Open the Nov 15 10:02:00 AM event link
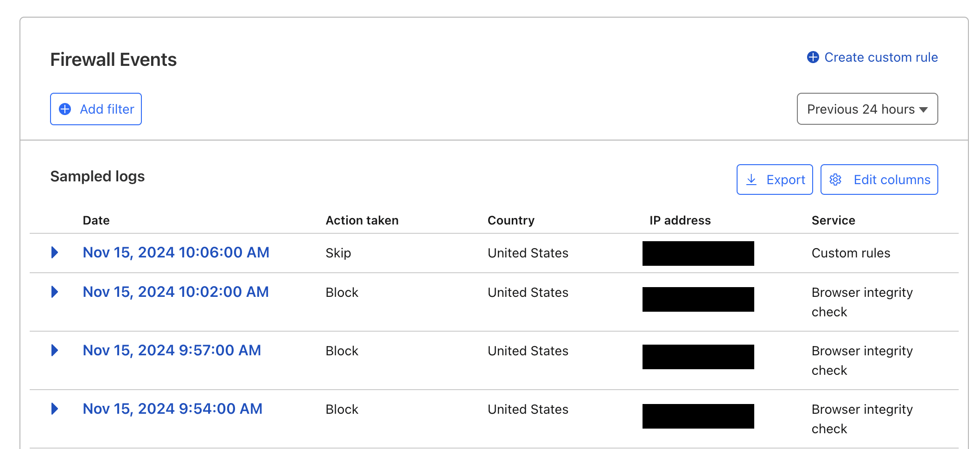Image resolution: width=980 pixels, height=449 pixels. pyautogui.click(x=176, y=292)
